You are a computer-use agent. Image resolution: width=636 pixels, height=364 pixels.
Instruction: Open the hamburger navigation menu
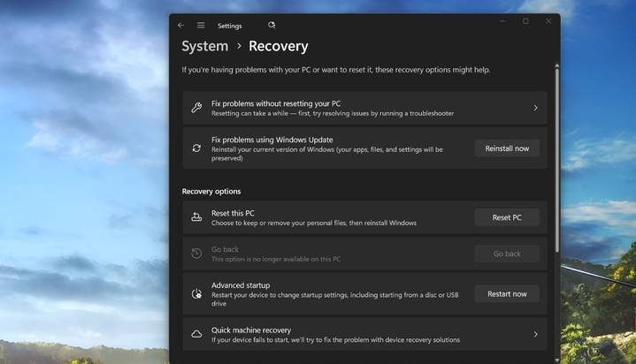point(201,25)
